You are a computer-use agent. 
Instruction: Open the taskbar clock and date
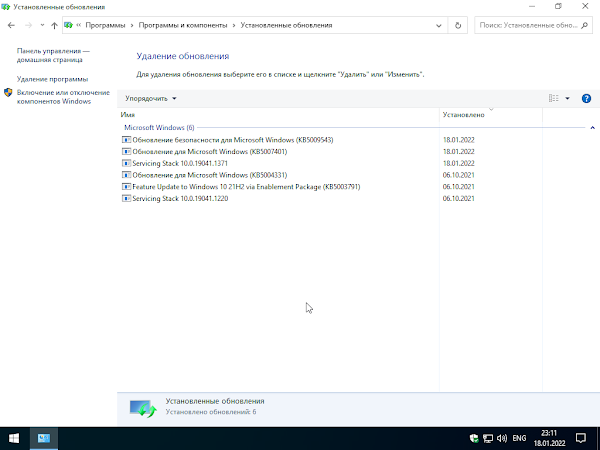549,438
